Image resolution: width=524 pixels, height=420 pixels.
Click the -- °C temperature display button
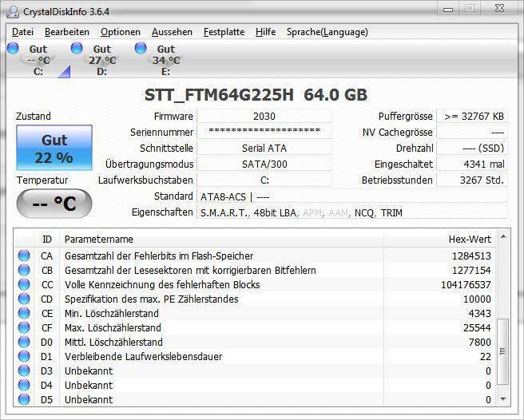[54, 204]
